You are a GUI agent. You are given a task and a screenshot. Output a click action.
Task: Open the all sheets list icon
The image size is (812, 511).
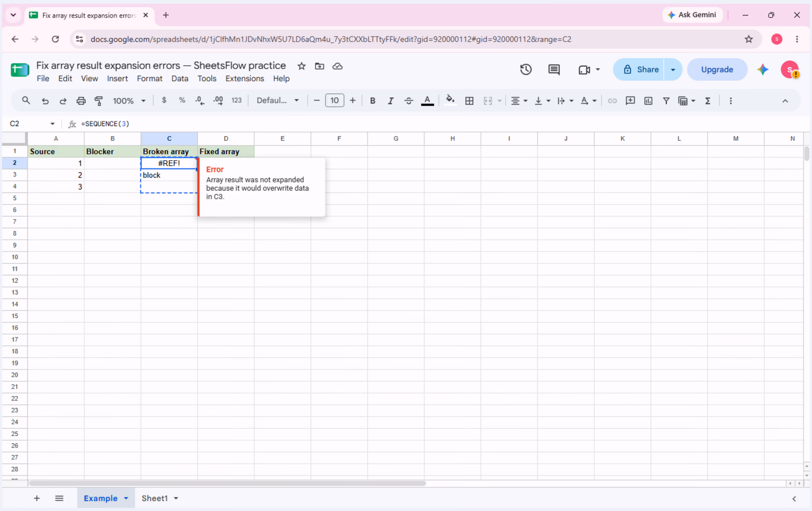tap(59, 498)
